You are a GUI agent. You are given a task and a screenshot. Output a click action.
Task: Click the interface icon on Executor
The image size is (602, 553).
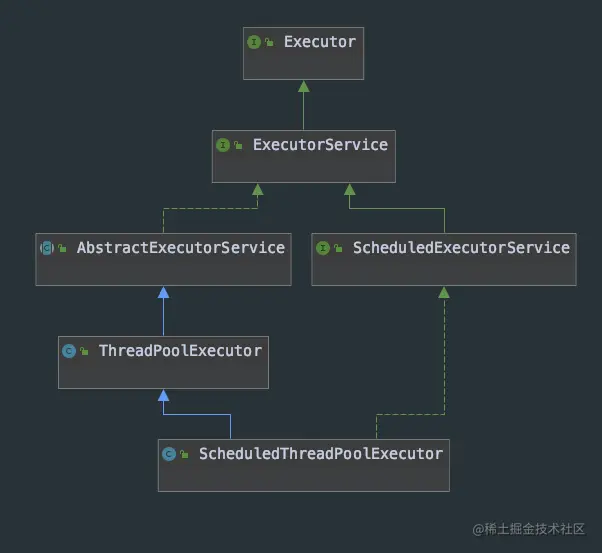pos(254,42)
